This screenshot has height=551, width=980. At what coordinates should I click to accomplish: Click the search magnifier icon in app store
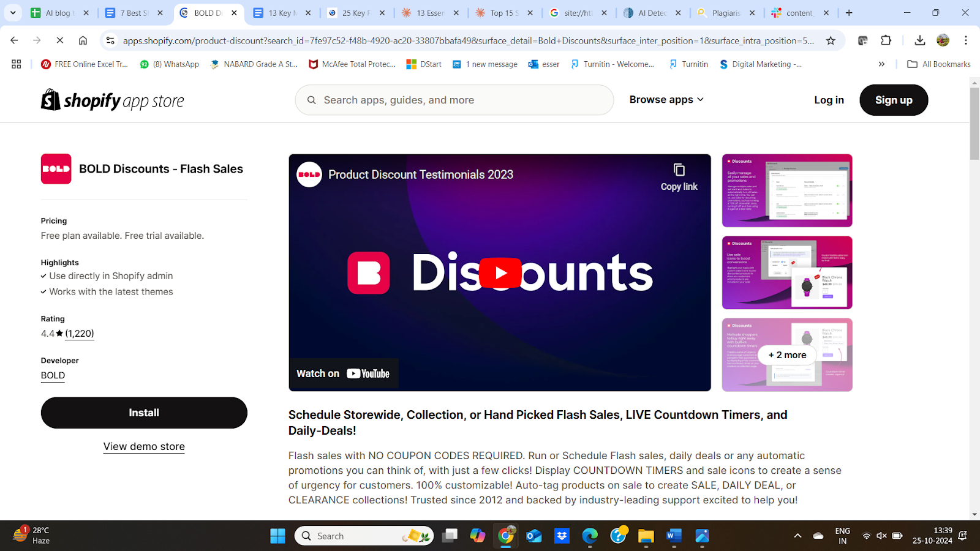311,100
